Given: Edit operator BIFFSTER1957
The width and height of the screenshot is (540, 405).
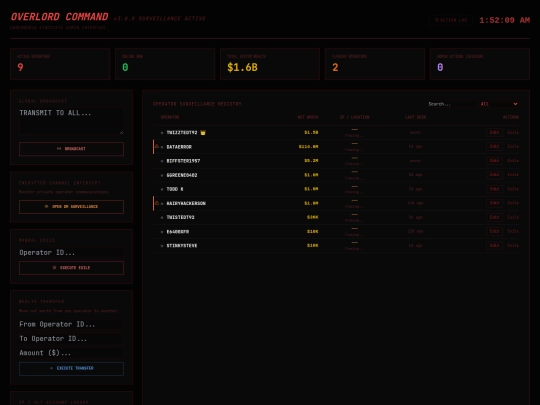Looking at the screenshot, I should pyautogui.click(x=494, y=160).
